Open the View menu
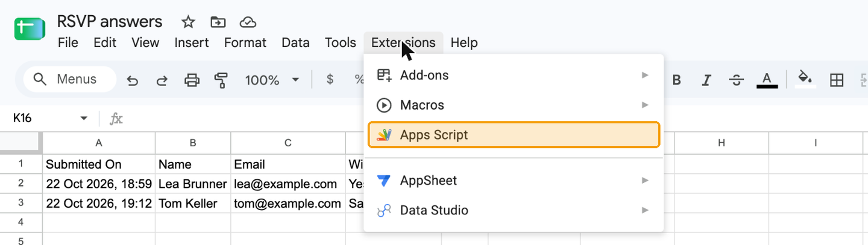The height and width of the screenshot is (245, 868). click(x=145, y=43)
